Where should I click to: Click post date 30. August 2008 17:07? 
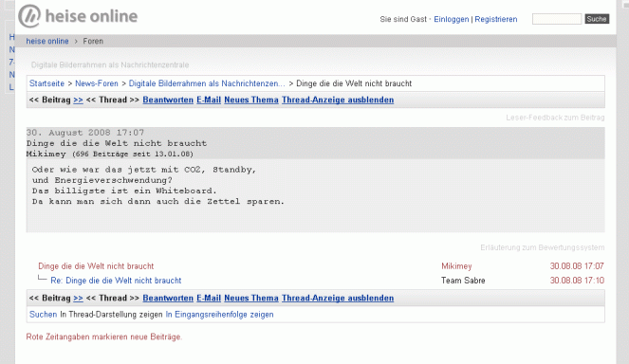[85, 133]
